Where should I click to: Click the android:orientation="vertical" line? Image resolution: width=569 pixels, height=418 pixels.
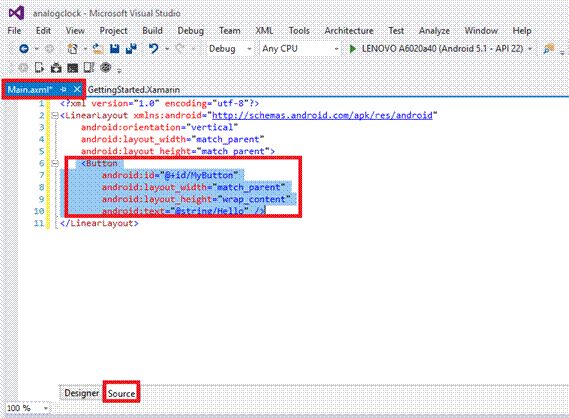160,127
